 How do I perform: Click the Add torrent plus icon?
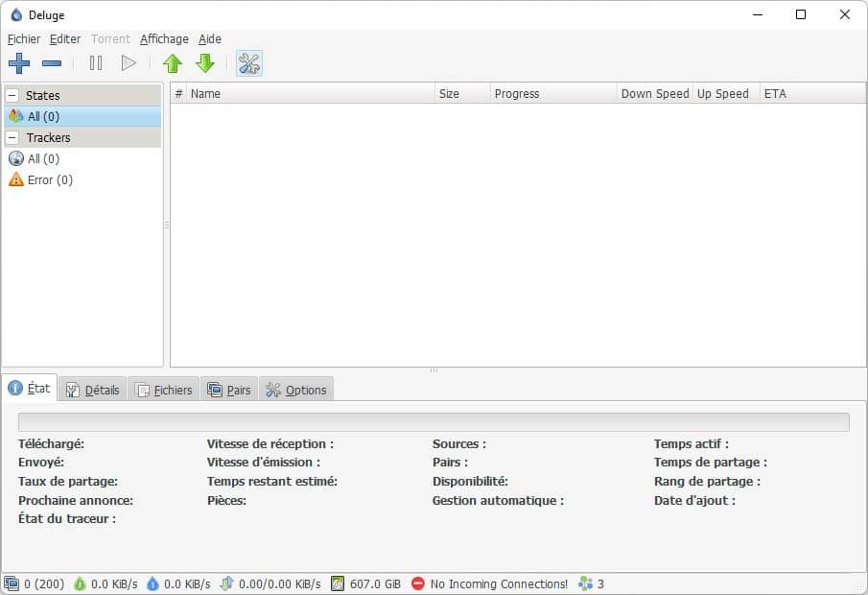click(19, 63)
